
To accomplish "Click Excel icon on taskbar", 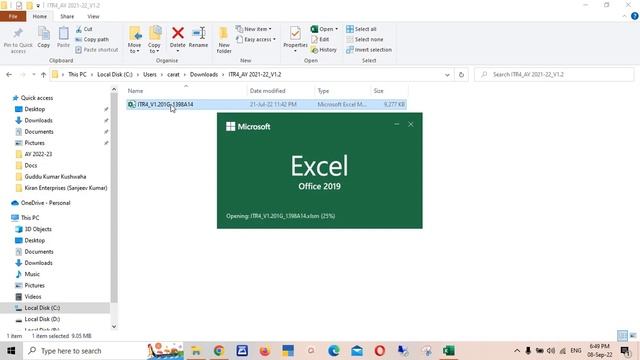I will click(449, 351).
